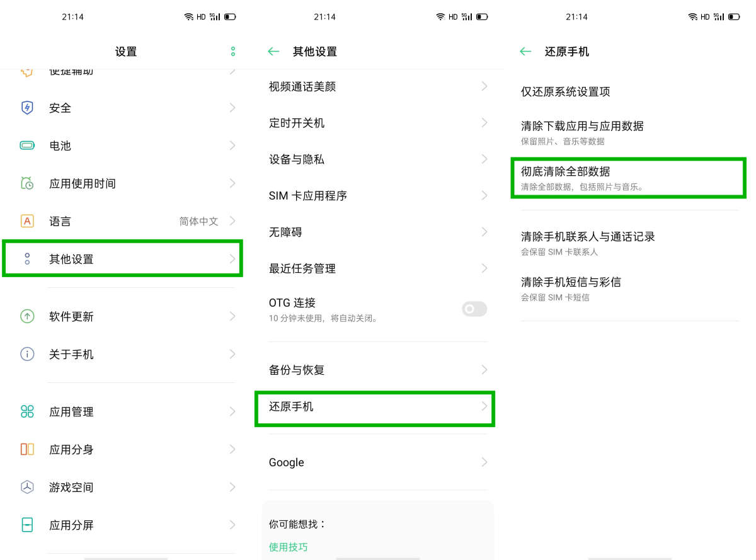The height and width of the screenshot is (560, 756).
Task: Tap the About Phone info icon
Action: tap(27, 354)
